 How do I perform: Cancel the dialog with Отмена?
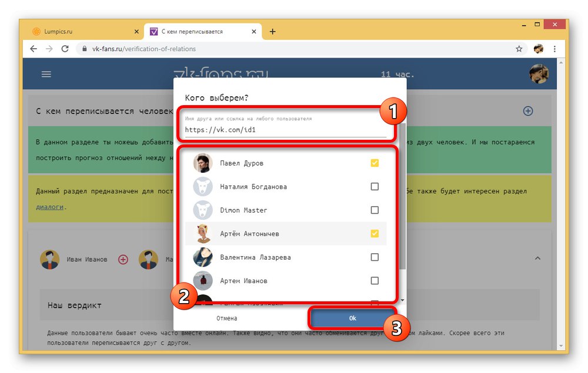(x=226, y=318)
